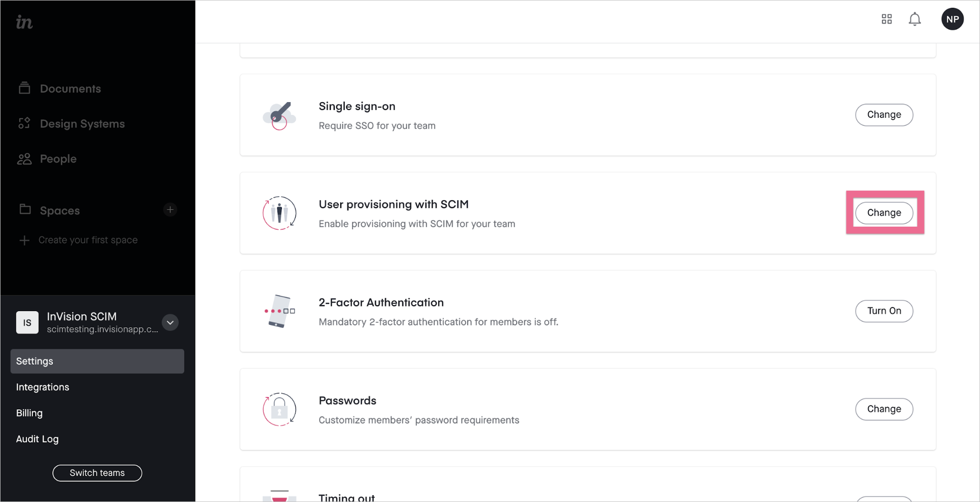Image resolution: width=980 pixels, height=502 pixels.
Task: Click the InVision logo
Action: point(23,21)
